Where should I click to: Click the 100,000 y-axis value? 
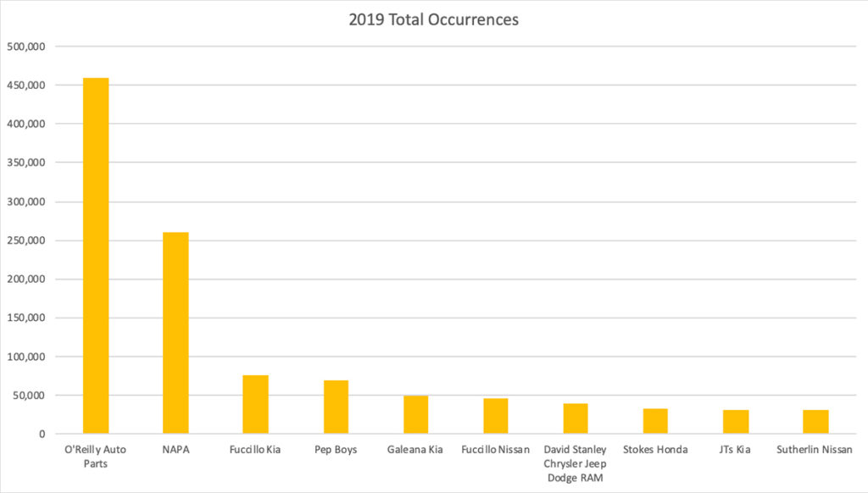tap(26, 357)
